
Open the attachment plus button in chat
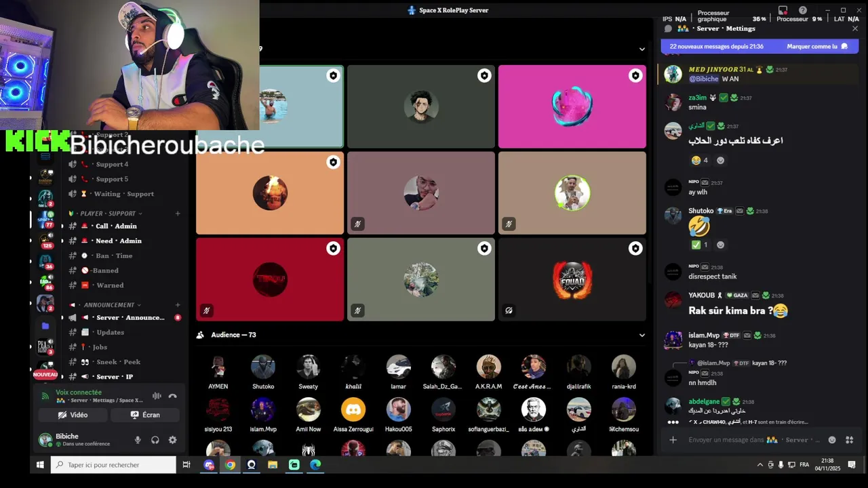tap(673, 440)
